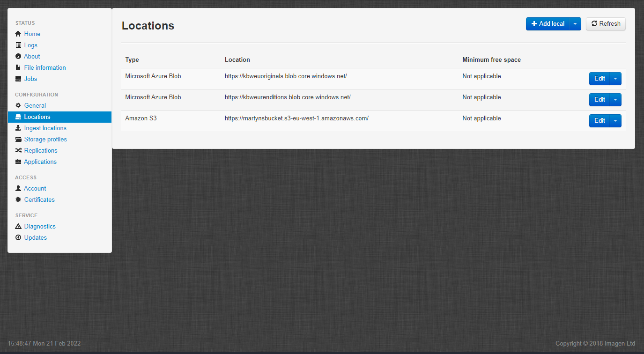Click the timestamp 15:48:47 Mon 21 Feb 2022
Screen dimensions: 644x354
(x=44, y=343)
